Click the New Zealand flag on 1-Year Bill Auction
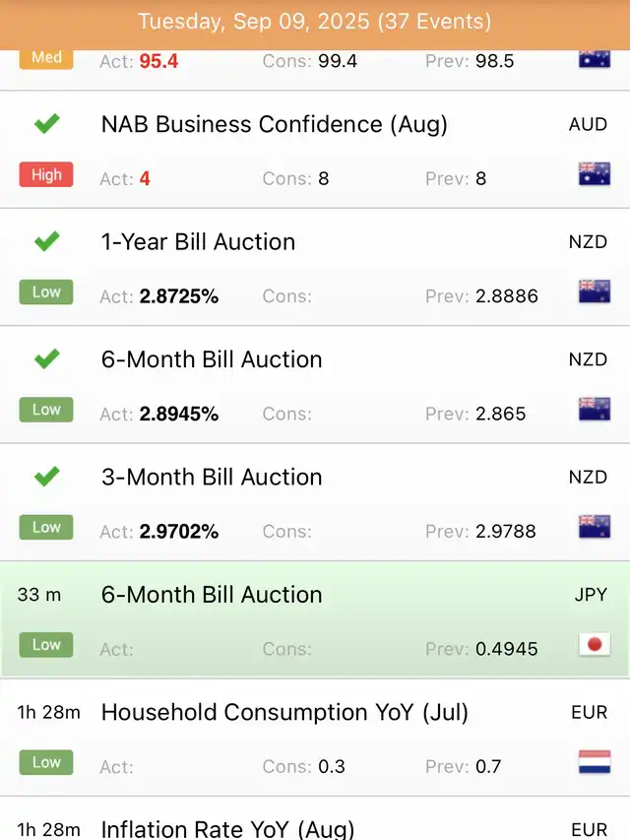Viewport: 630px width, 840px height. coord(594,292)
